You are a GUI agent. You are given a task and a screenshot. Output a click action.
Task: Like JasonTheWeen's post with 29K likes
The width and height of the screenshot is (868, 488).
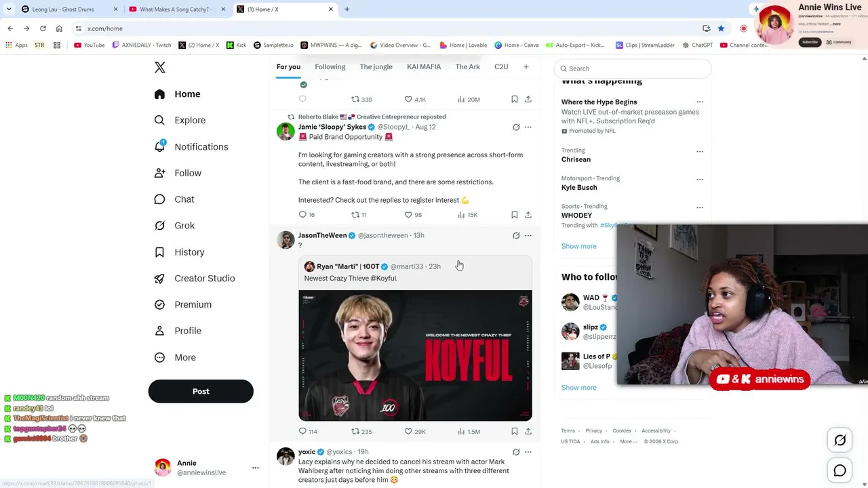point(408,431)
